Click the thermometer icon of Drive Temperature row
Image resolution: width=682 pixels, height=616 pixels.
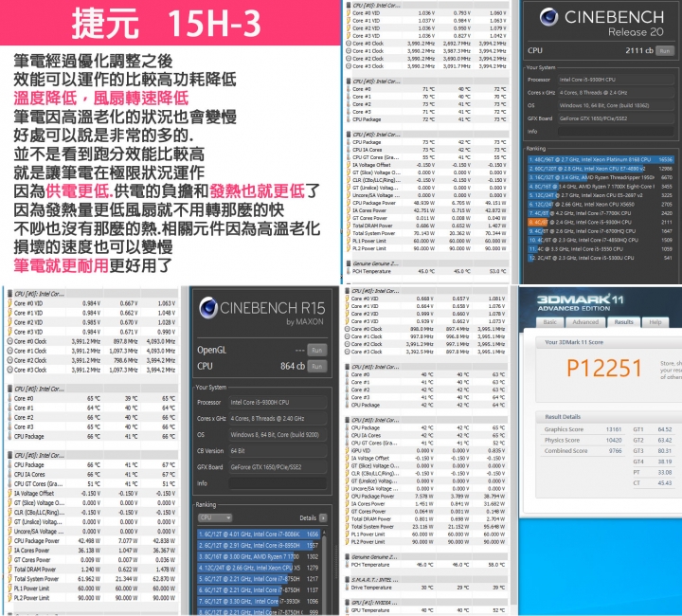348,588
